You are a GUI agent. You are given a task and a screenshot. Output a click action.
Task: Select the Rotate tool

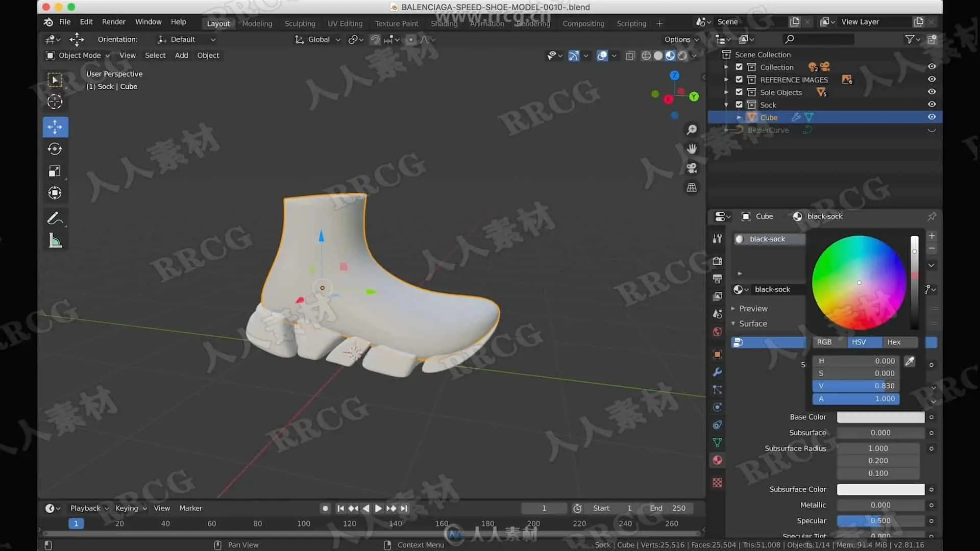point(55,149)
